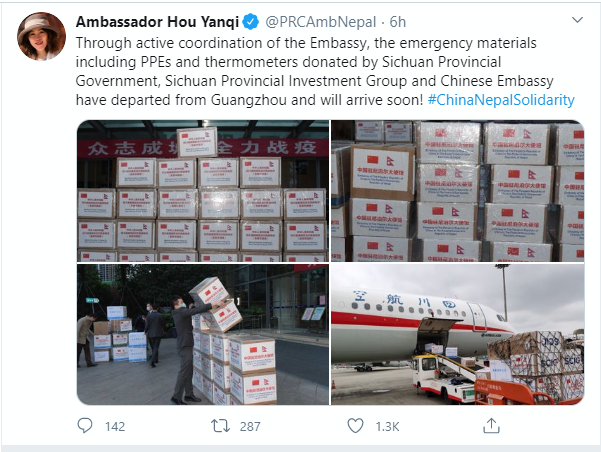Open the share upload icon
The width and height of the screenshot is (601, 452).
[491, 426]
